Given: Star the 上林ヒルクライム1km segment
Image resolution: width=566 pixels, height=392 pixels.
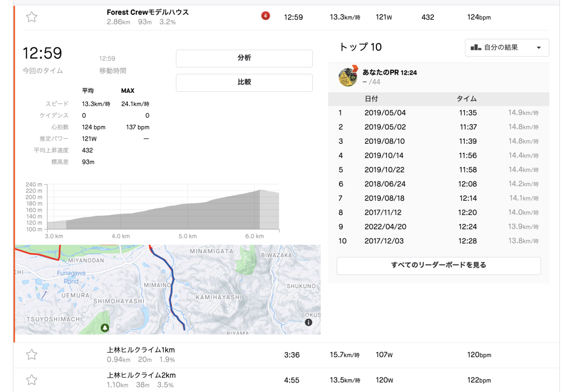Looking at the screenshot, I should 32,354.
